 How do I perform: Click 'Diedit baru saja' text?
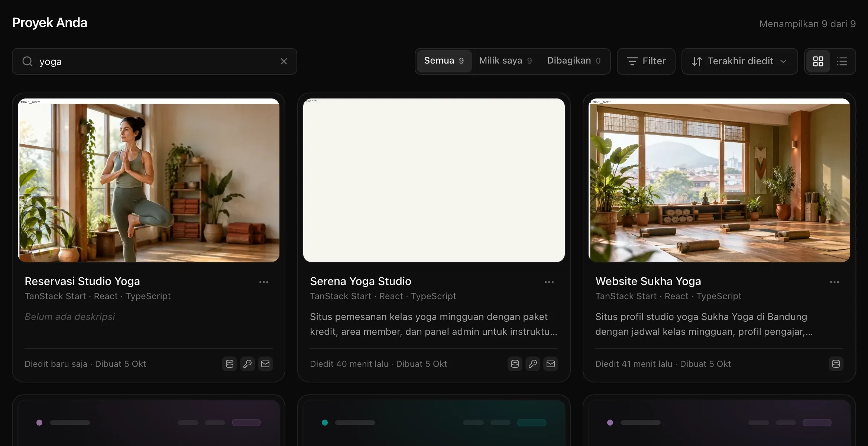pos(56,364)
